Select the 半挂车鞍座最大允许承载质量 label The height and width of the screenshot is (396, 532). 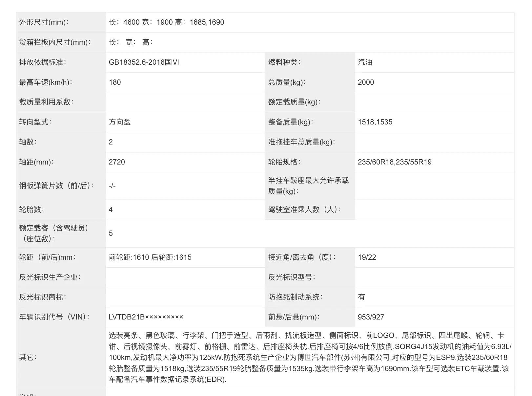click(308, 186)
